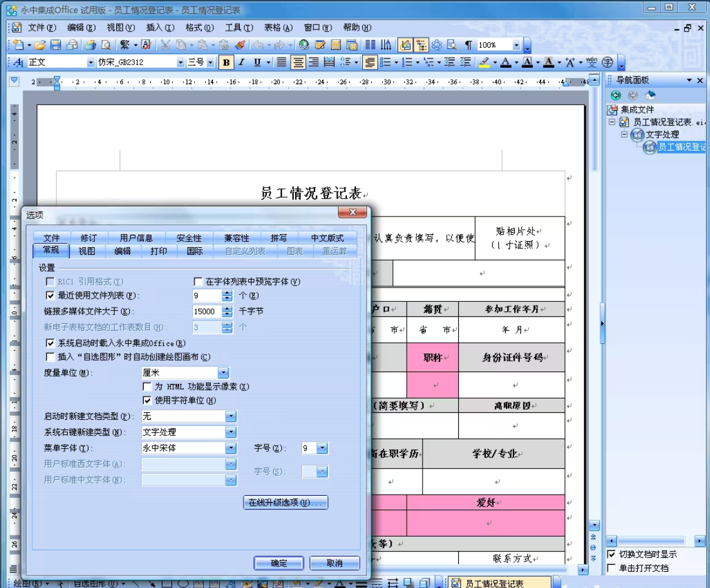The image size is (710, 588).
Task: Select the format painter brush icon
Action: coord(240,45)
